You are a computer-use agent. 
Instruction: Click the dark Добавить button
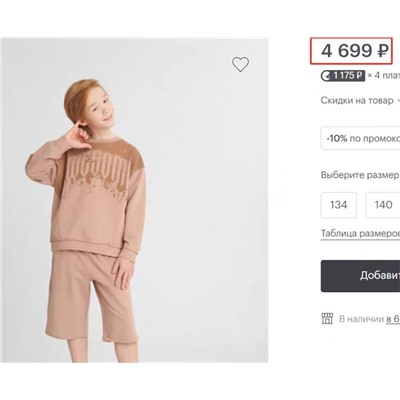(x=360, y=276)
